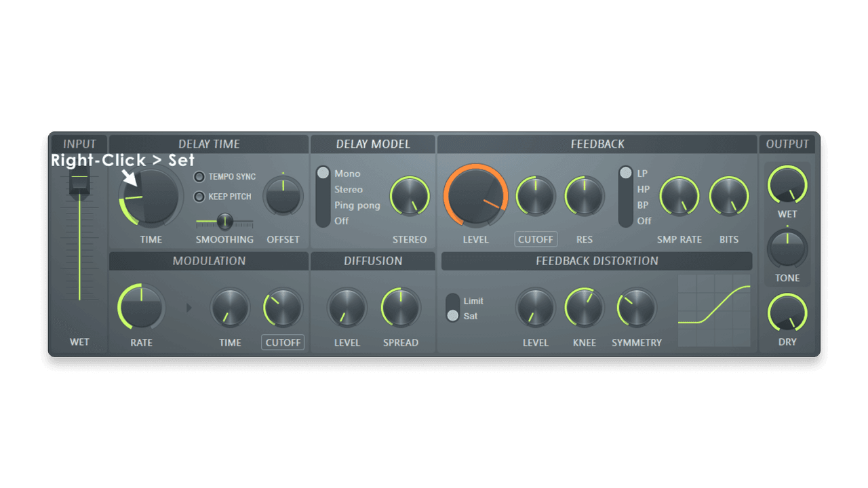Adjust the output TONE knob
Screen dimensions: 868x488
[x=787, y=246]
